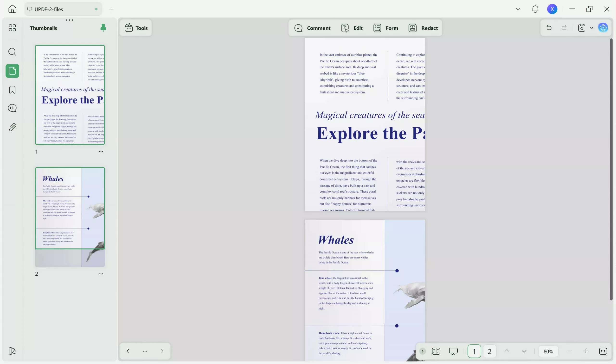Image resolution: width=616 pixels, height=364 pixels.
Task: Click the Undo icon
Action: tap(549, 27)
